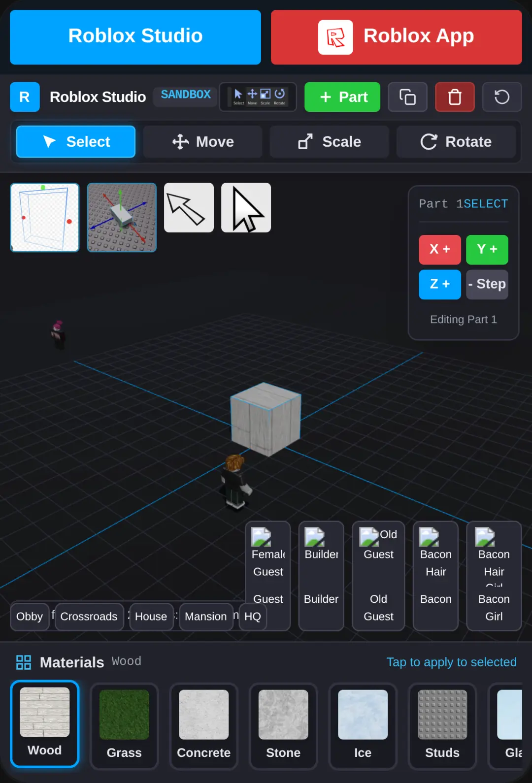Apply the Studs material swatch
532x783 pixels.
coord(442,726)
